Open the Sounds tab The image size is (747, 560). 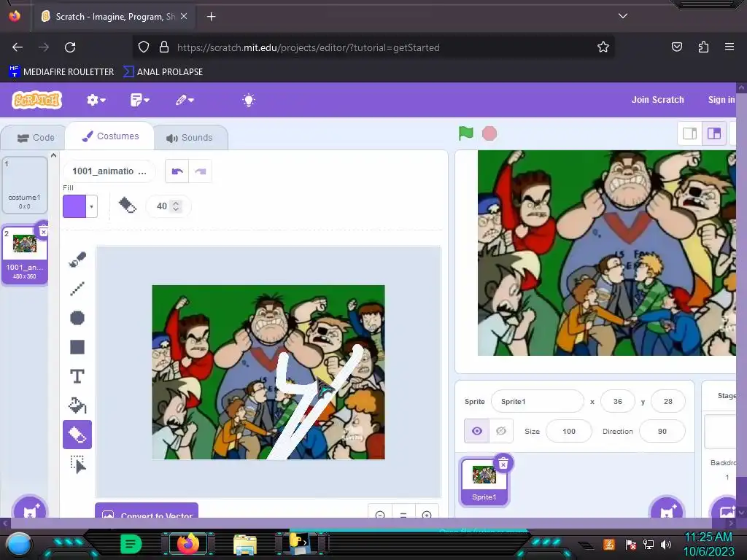coord(190,138)
